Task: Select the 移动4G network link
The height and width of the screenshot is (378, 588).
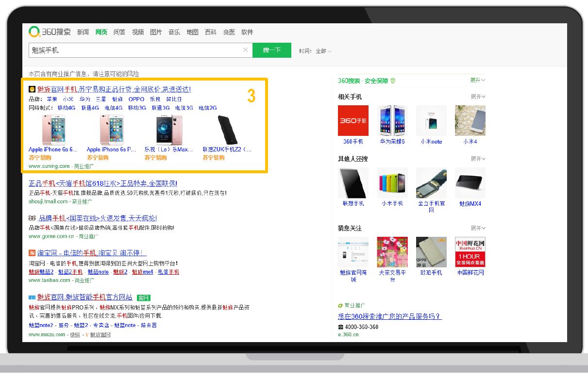Action: coord(67,108)
